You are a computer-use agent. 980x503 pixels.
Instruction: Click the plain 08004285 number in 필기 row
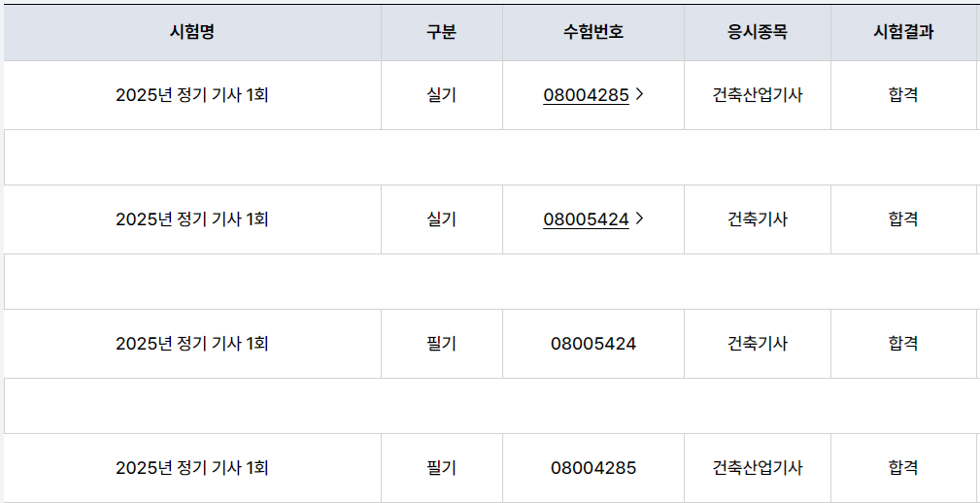(x=593, y=467)
